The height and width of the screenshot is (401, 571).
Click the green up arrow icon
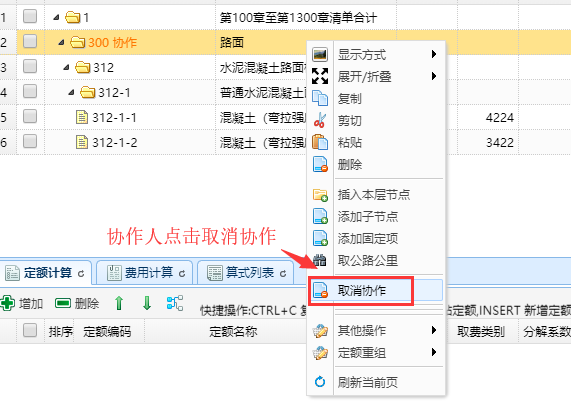[119, 303]
